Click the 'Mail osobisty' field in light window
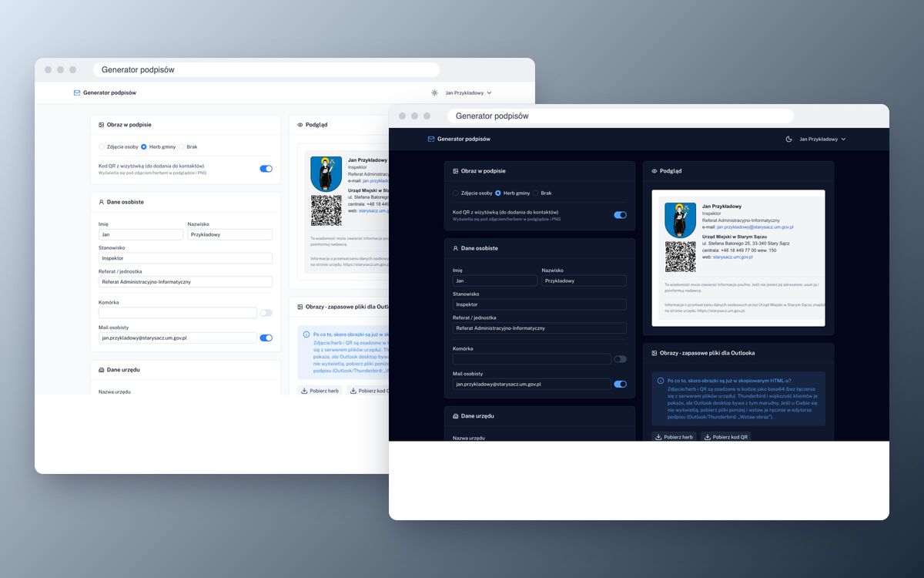Image resolution: width=924 pixels, height=578 pixels. 178,338
